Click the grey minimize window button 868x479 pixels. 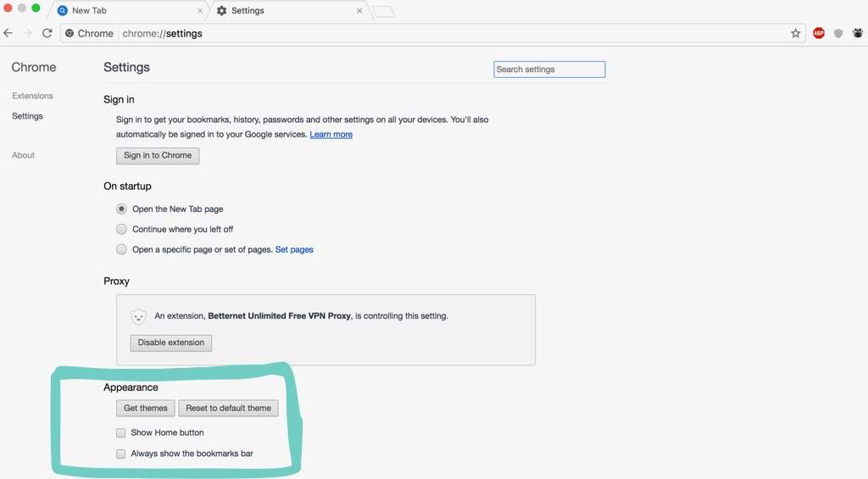[x=21, y=8]
